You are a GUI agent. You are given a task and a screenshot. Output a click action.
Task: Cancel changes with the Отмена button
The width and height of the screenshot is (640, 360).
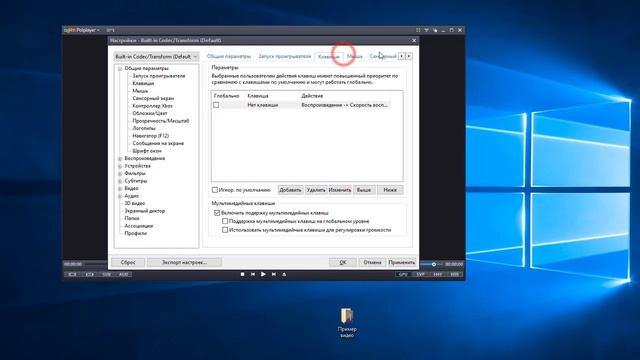tap(372, 262)
